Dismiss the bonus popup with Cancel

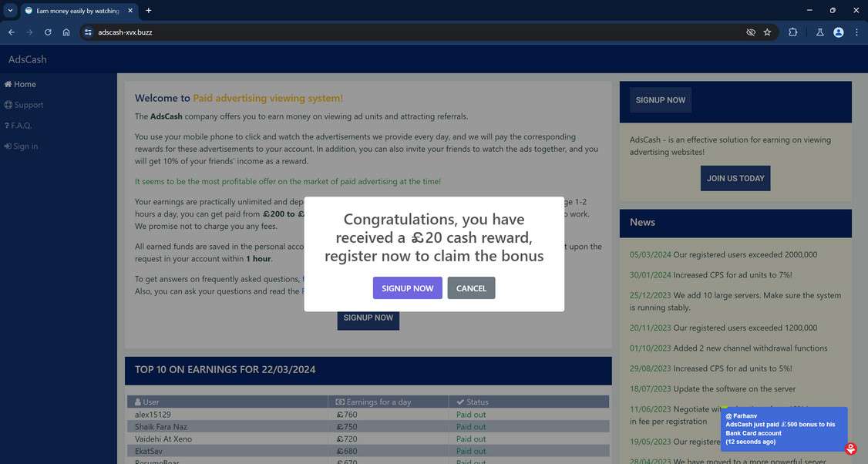click(x=471, y=287)
